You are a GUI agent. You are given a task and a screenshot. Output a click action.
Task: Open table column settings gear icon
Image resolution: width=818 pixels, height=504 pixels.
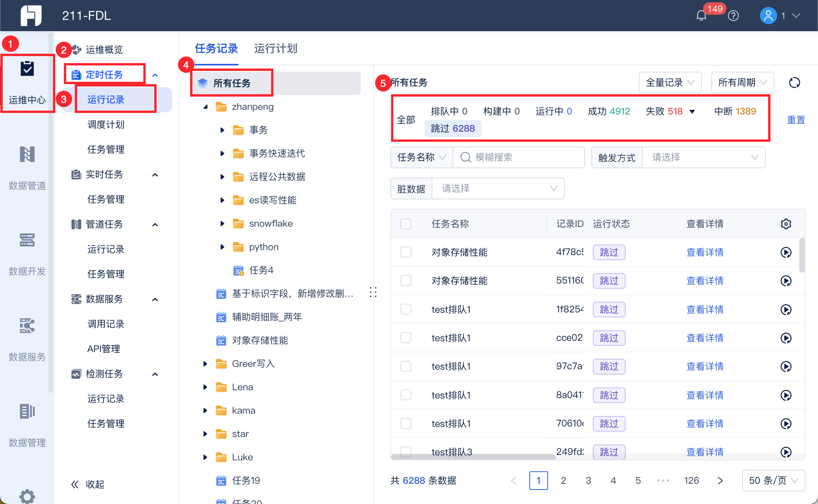786,224
